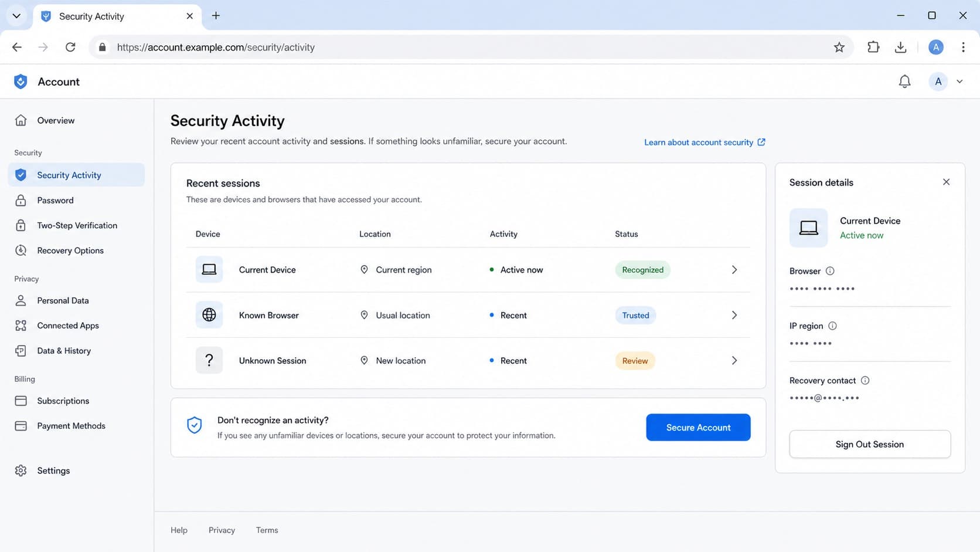Viewport: 980px width, 552px height.
Task: Click the 'Active now' activity in the table
Action: coord(522,270)
